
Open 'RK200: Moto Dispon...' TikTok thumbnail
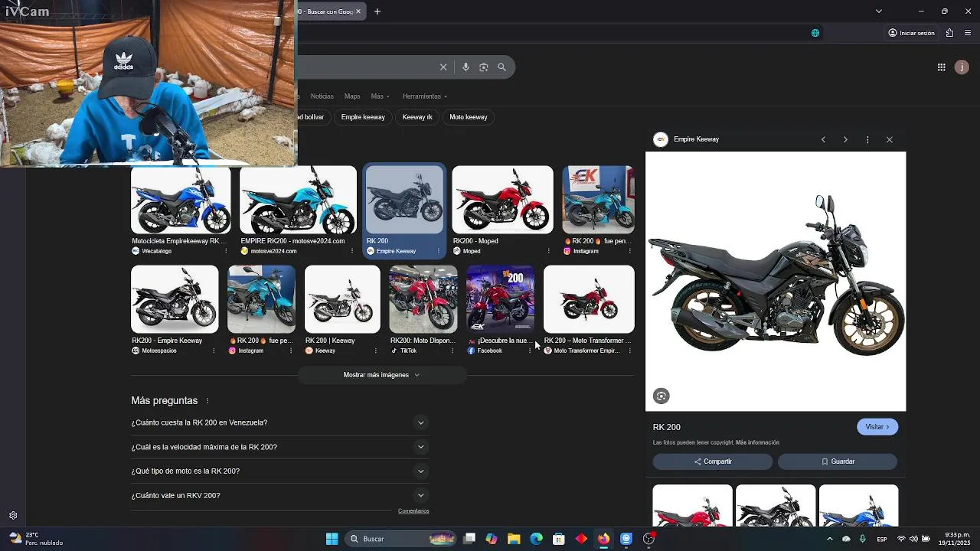[x=423, y=299]
